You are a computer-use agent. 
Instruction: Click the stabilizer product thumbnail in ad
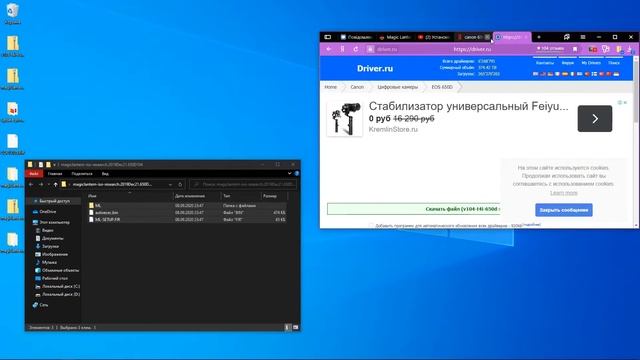[x=345, y=119]
